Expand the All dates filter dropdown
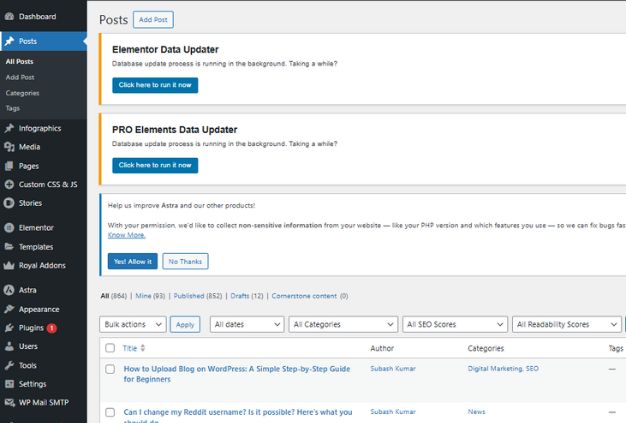 click(246, 324)
